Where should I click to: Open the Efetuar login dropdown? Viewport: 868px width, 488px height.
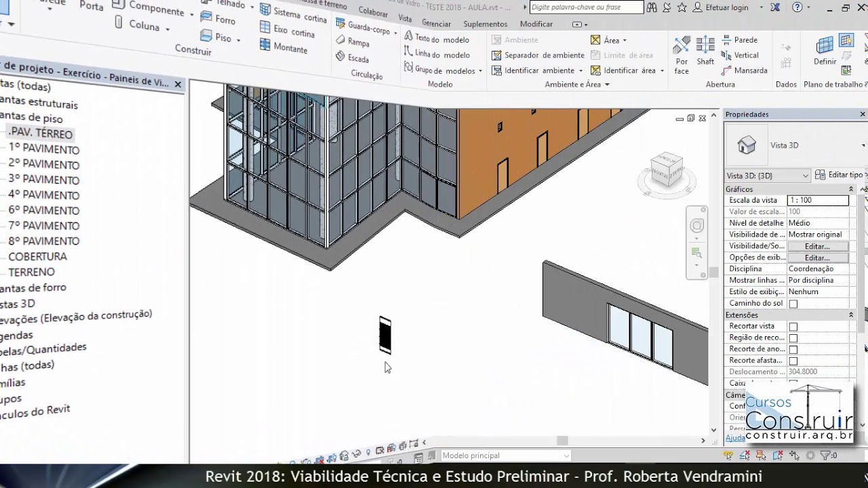click(x=761, y=7)
